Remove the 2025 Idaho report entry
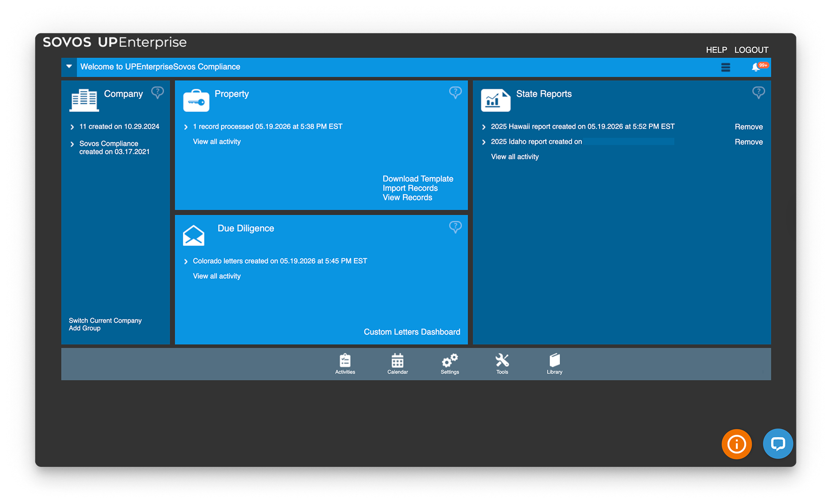This screenshot has width=832, height=504. click(748, 142)
